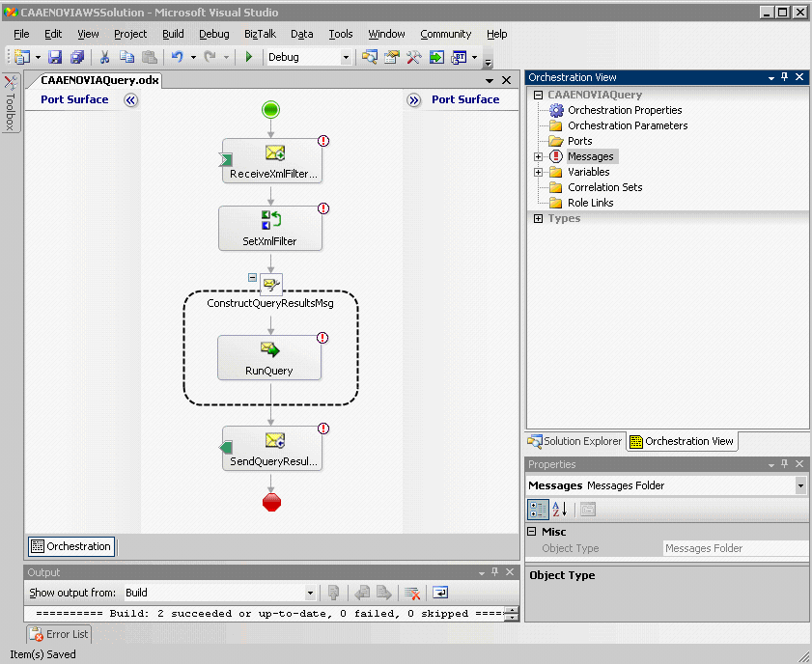Open the BizTalk menu
The height and width of the screenshot is (664, 812).
point(260,34)
